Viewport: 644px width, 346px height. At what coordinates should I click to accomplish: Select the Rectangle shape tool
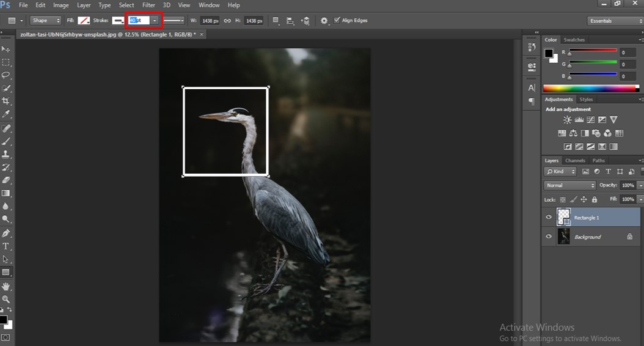[5, 272]
